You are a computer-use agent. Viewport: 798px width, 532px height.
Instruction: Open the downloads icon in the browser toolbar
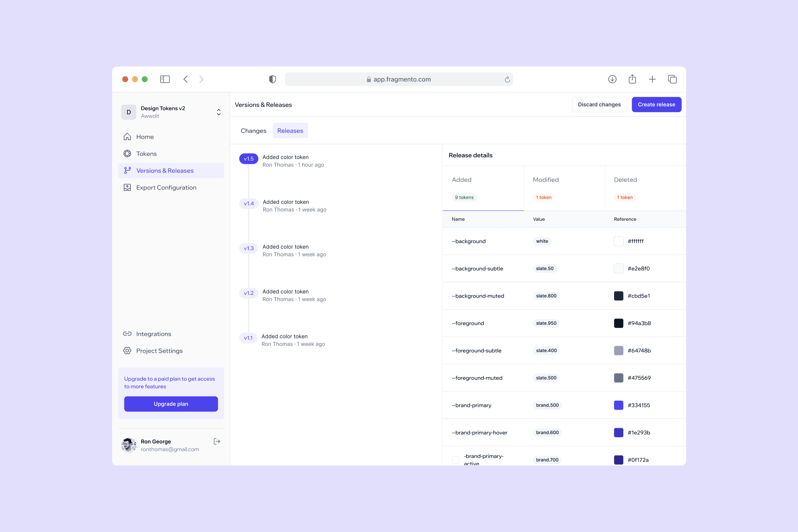tap(612, 79)
